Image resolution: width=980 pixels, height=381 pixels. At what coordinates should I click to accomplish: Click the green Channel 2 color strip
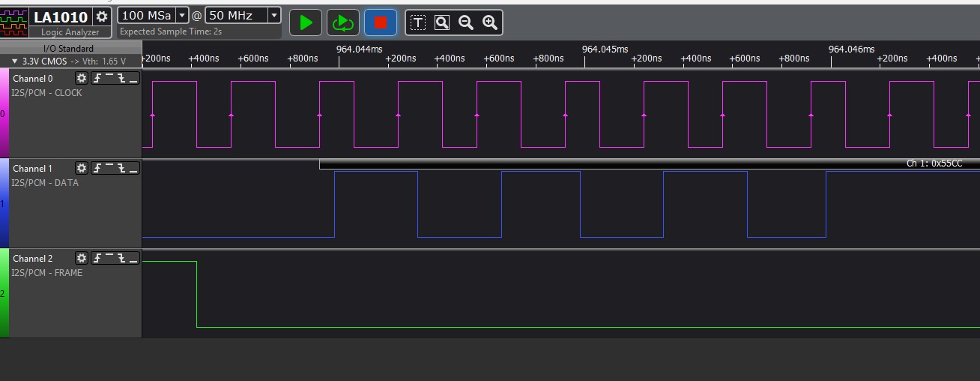click(x=4, y=293)
